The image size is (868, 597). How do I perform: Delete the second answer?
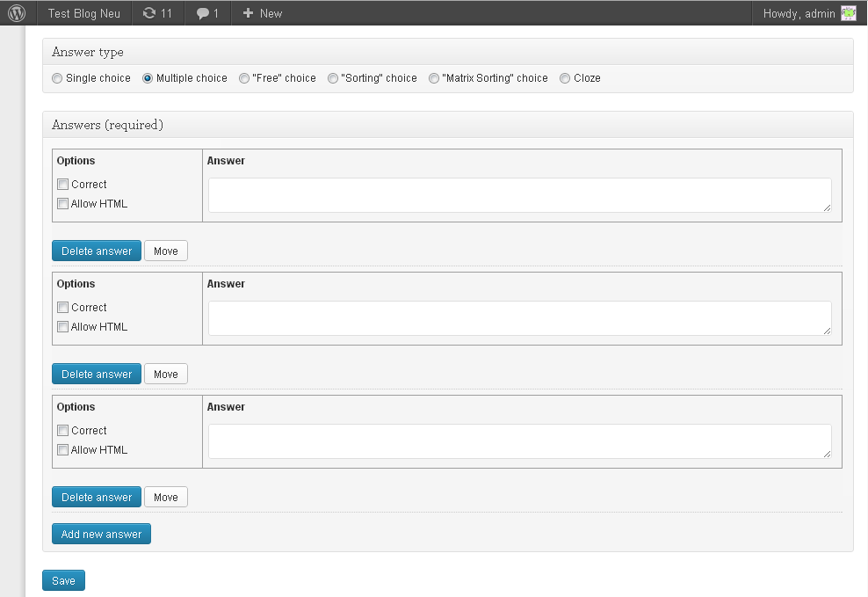97,375
